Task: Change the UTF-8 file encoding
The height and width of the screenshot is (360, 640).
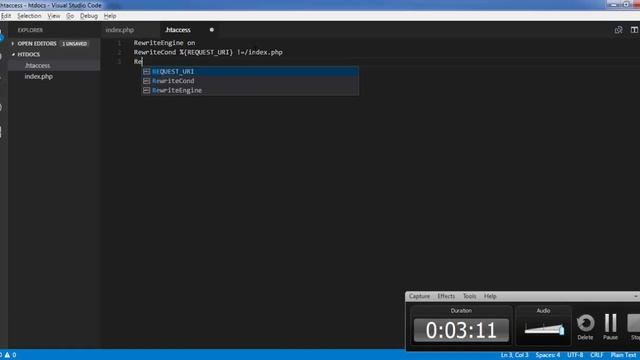Action: [575, 355]
